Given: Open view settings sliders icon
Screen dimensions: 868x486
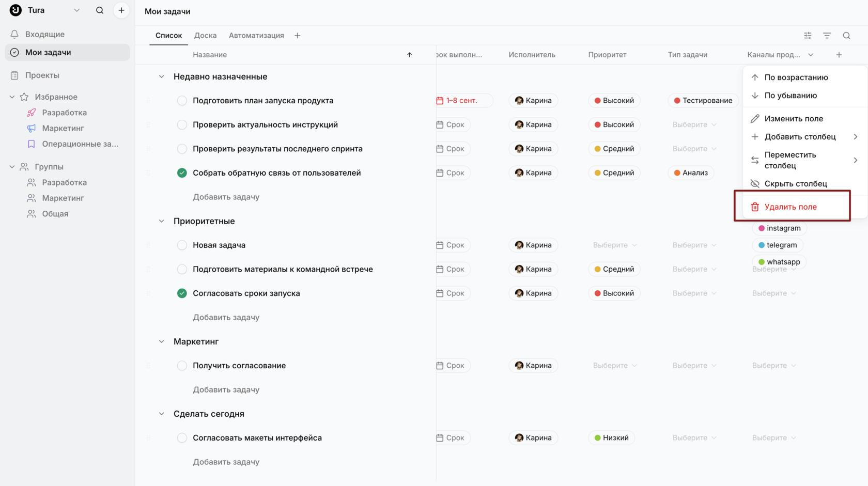Looking at the screenshot, I should [x=808, y=36].
